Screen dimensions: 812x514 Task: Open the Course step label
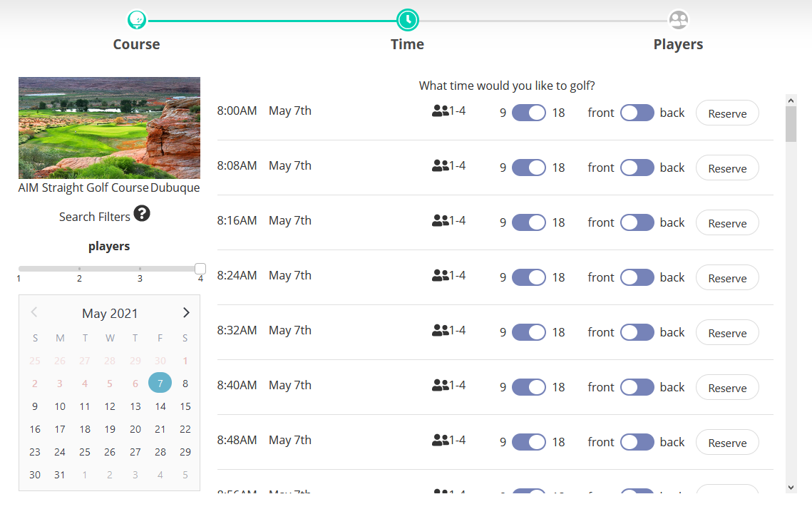pyautogui.click(x=137, y=44)
